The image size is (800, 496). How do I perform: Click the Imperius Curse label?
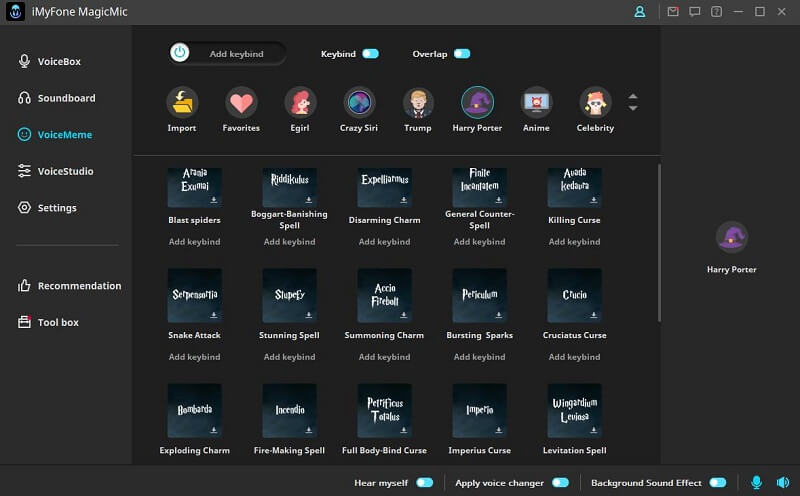point(480,450)
